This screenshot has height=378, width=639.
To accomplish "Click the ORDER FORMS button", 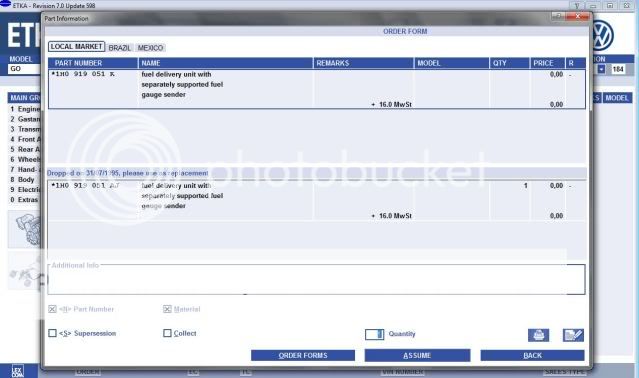I will coord(303,356).
